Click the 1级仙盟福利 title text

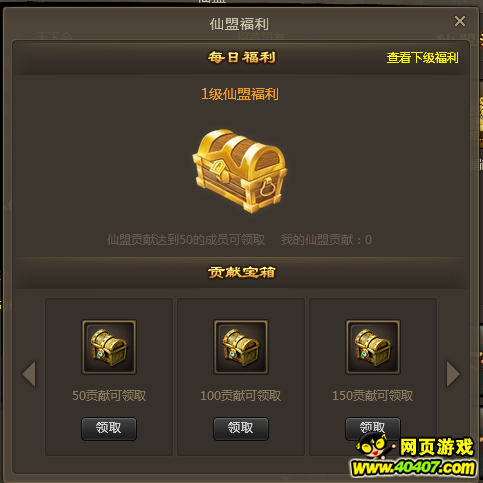240,94
